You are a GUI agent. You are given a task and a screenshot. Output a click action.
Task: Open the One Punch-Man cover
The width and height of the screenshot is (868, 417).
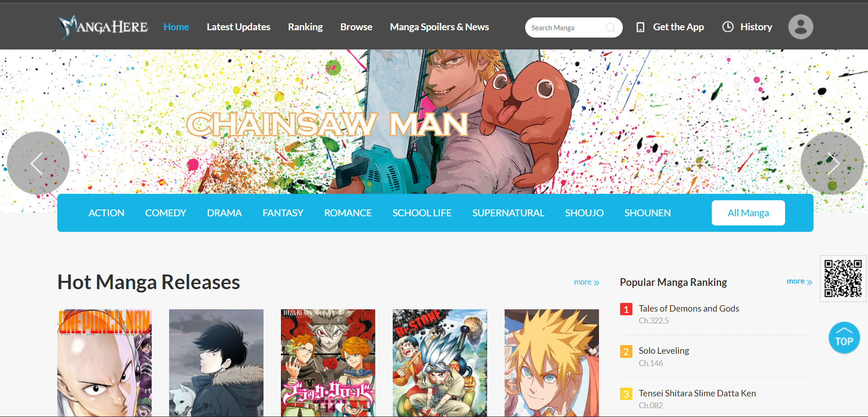pos(104,363)
